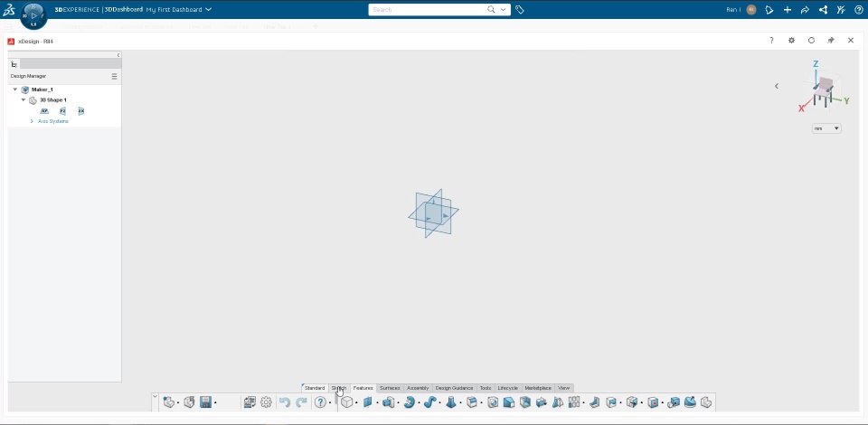
Task: Open the user profile avatar
Action: tap(751, 9)
